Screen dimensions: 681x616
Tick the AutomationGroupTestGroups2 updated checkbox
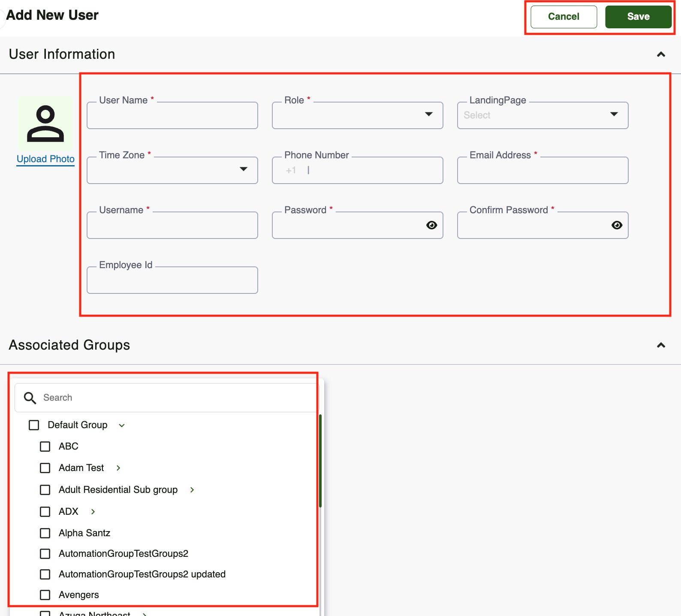tap(45, 574)
